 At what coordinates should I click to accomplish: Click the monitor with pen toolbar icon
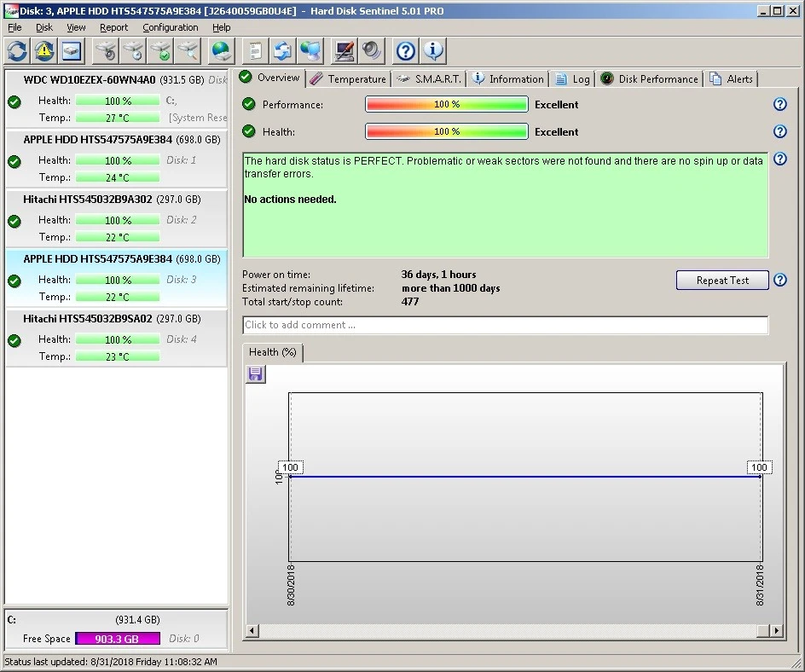point(345,51)
